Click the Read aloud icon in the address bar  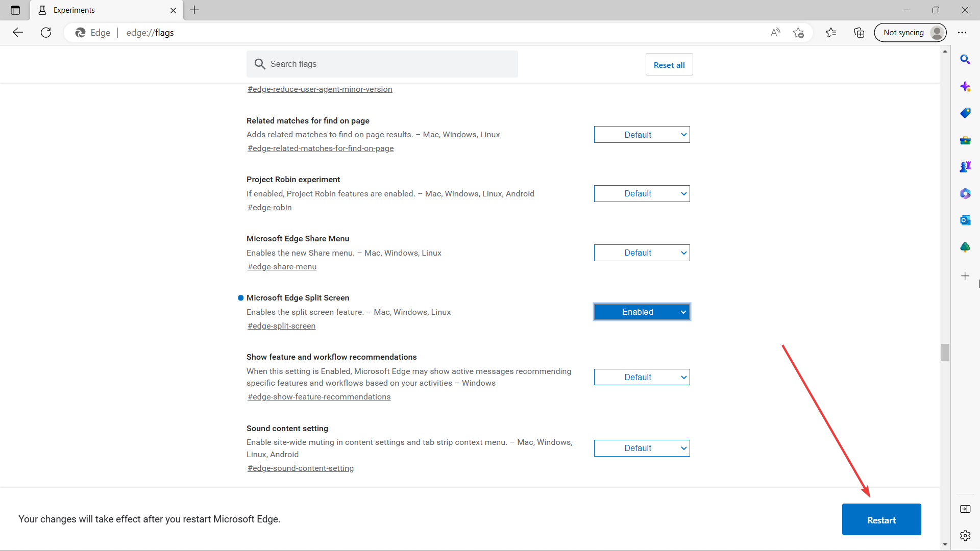click(775, 33)
